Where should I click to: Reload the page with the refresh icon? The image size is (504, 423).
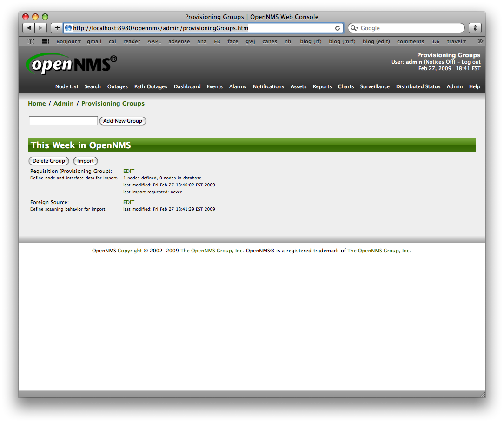pyautogui.click(x=338, y=28)
